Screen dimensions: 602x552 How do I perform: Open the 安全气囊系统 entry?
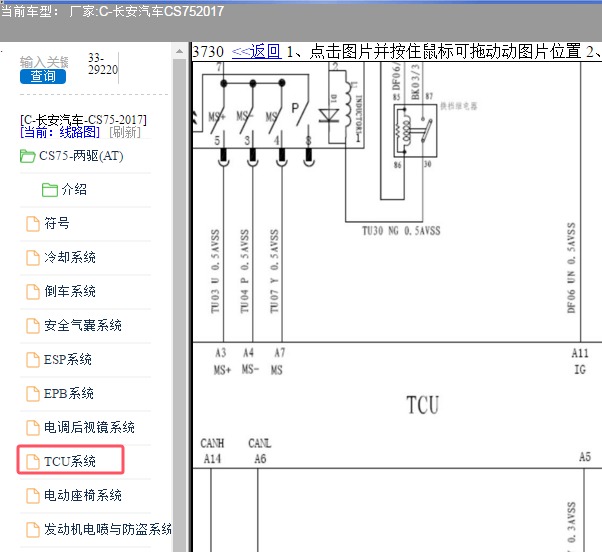[83, 326]
